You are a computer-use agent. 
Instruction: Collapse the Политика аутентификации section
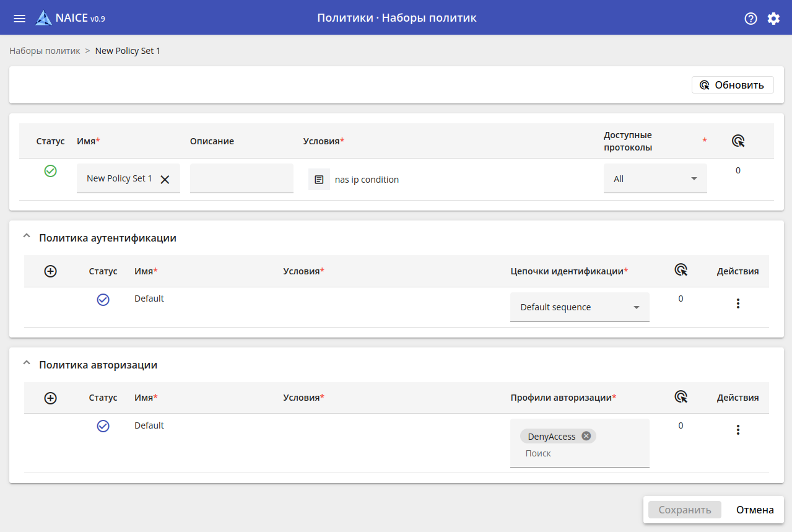[26, 236]
